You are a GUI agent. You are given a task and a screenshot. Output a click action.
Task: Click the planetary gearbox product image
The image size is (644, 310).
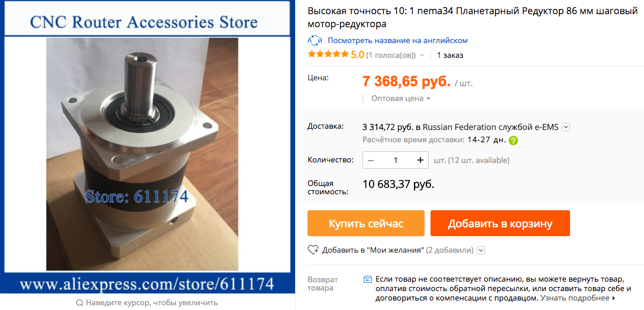tap(142, 154)
